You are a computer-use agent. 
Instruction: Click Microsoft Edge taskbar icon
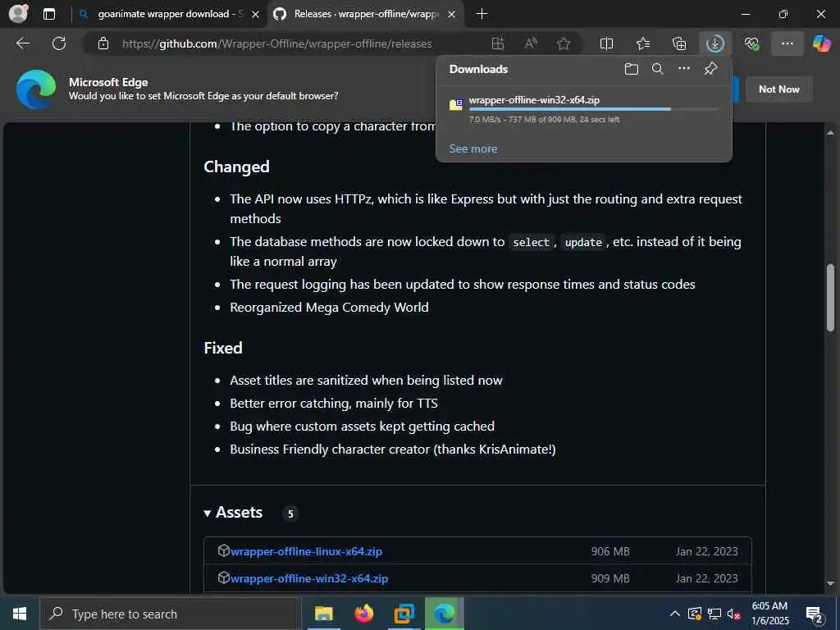444,614
